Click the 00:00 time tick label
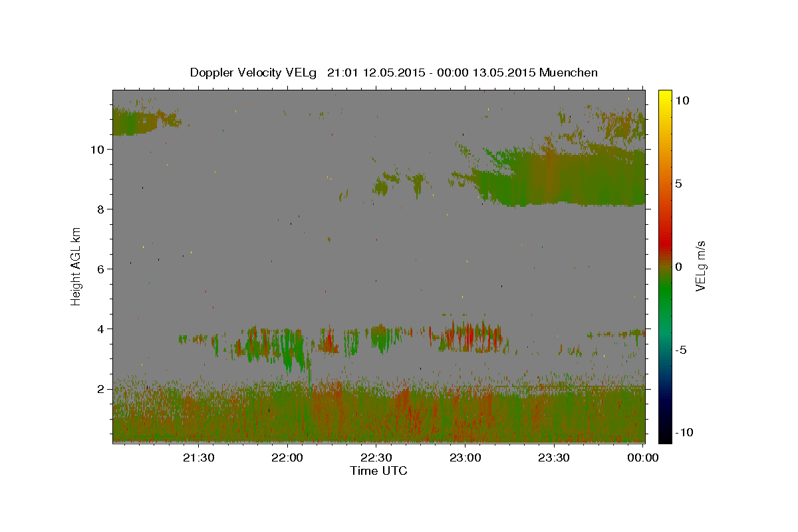 [642, 458]
